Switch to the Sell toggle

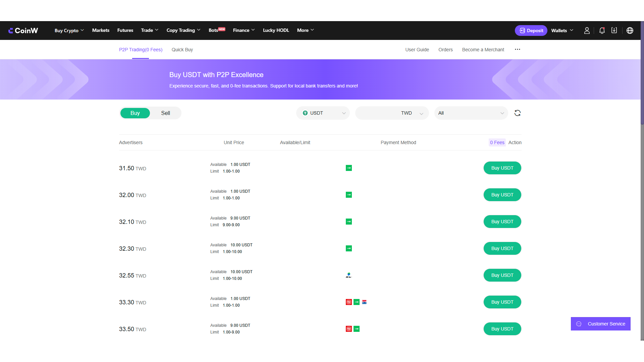pos(166,113)
